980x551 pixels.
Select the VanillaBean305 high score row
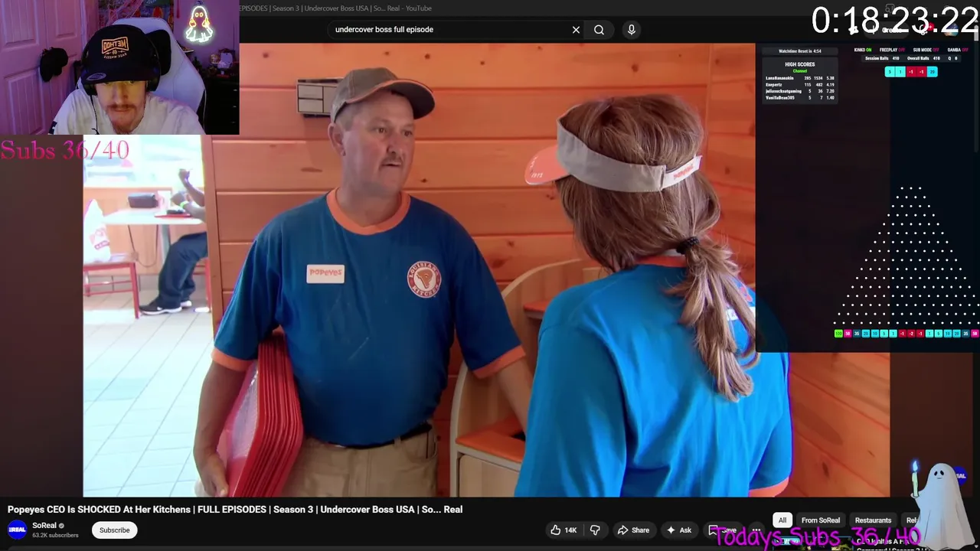point(800,98)
